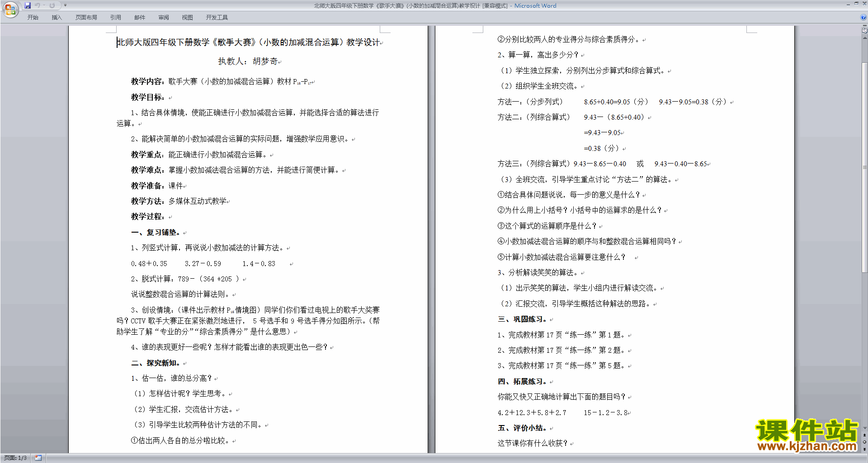Screen dimensions: 868x463
Task: Undo the last action
Action: [38, 5]
